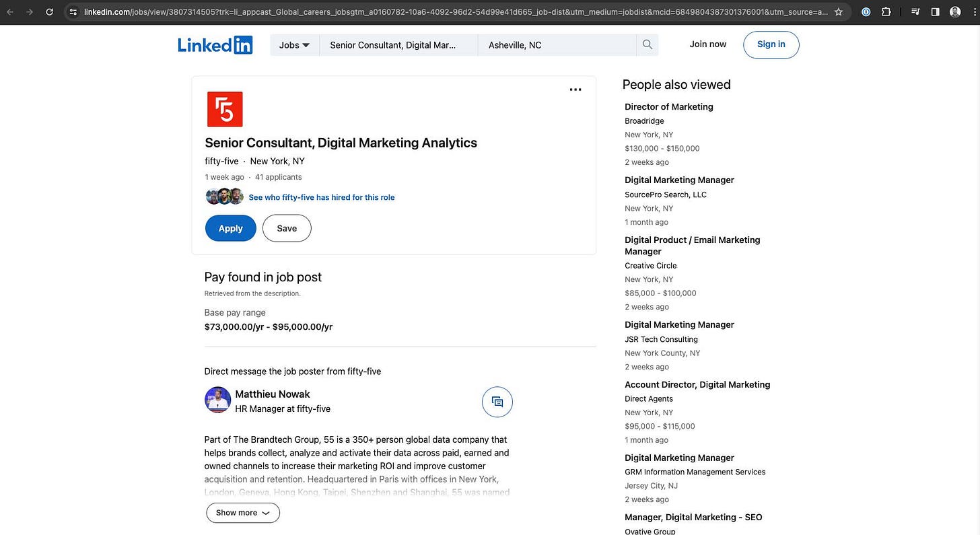This screenshot has width=980, height=535.
Task: Go forward with browser forward arrow
Action: click(x=29, y=11)
